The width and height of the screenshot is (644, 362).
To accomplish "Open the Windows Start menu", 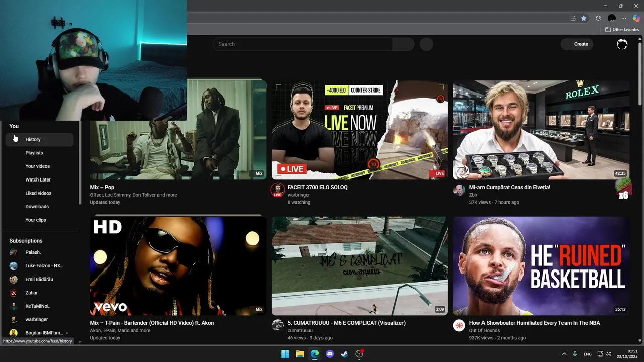I will pyautogui.click(x=285, y=354).
